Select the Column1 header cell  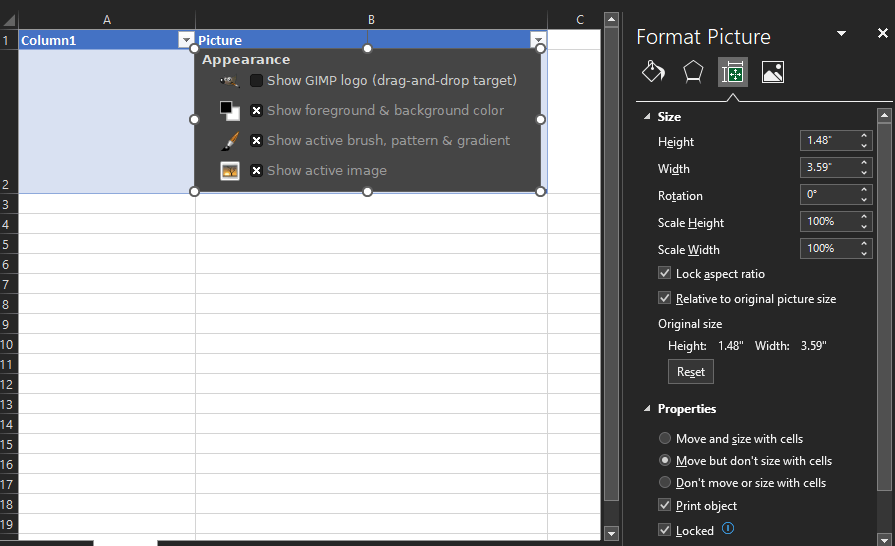point(107,40)
